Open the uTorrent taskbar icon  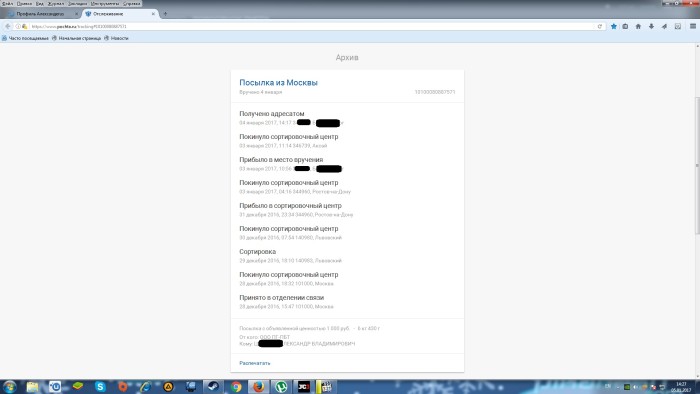click(x=281, y=386)
